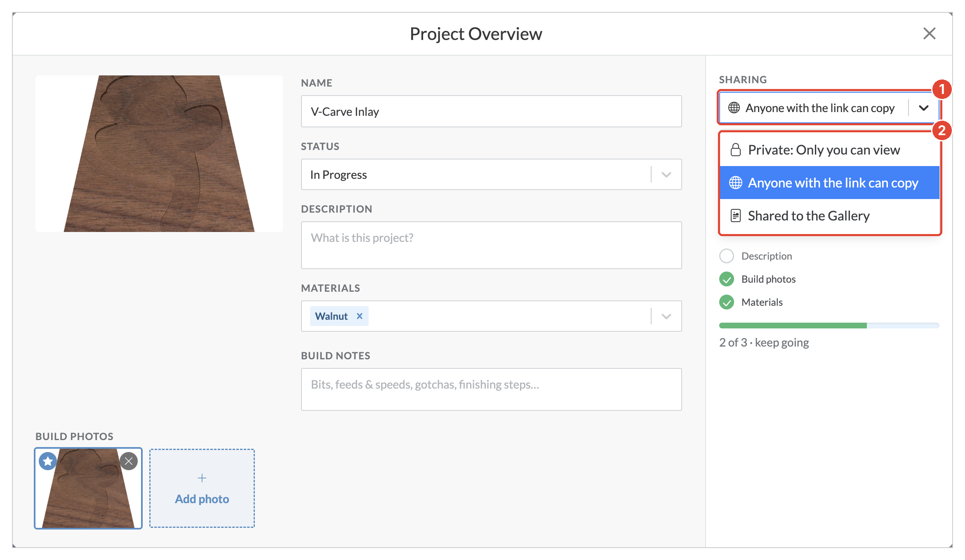
Task: Focus the Description text area
Action: click(x=491, y=245)
